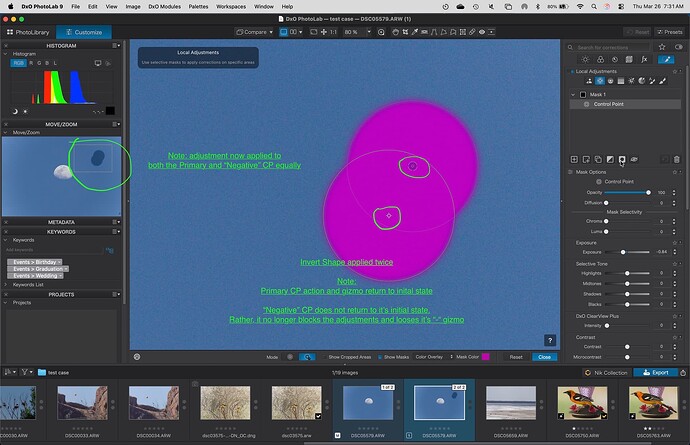Select the DSC05763.ARW oriole thumbnail
Viewport: 690px width, 445px height.
point(653,403)
